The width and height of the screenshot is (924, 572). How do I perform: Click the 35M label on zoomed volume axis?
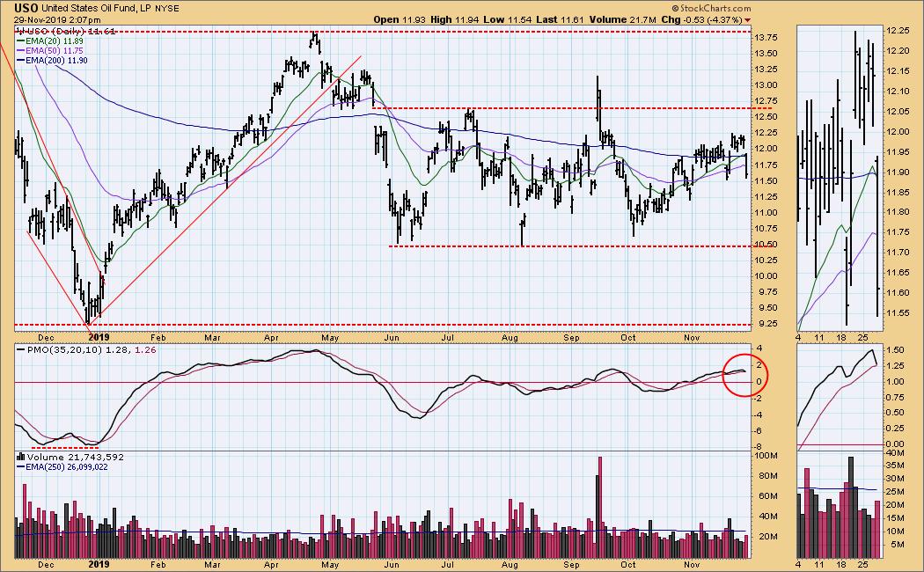coord(896,466)
